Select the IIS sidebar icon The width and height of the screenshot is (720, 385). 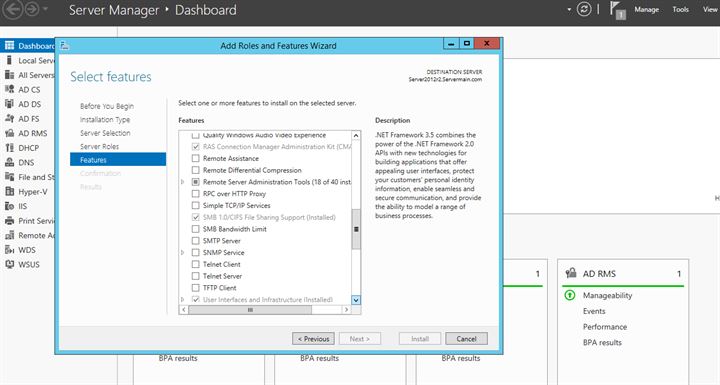tap(9, 206)
